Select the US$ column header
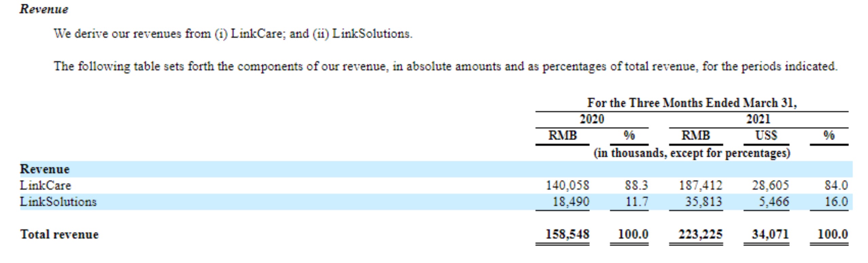The height and width of the screenshot is (263, 868). (x=766, y=136)
